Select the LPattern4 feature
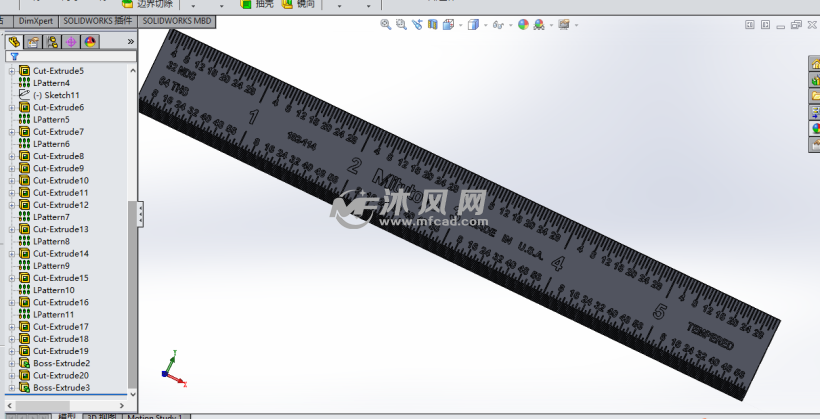The width and height of the screenshot is (820, 419). 51,83
